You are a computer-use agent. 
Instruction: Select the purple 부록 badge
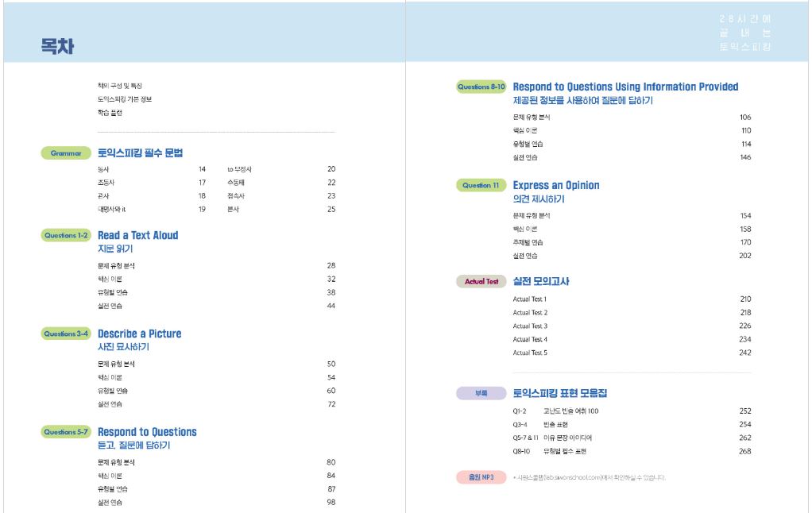481,394
